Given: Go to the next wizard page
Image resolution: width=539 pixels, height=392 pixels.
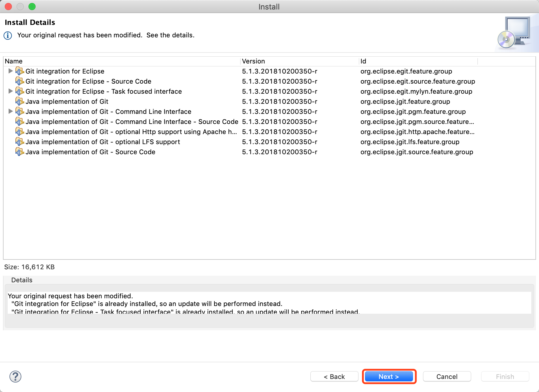Looking at the screenshot, I should click(389, 377).
